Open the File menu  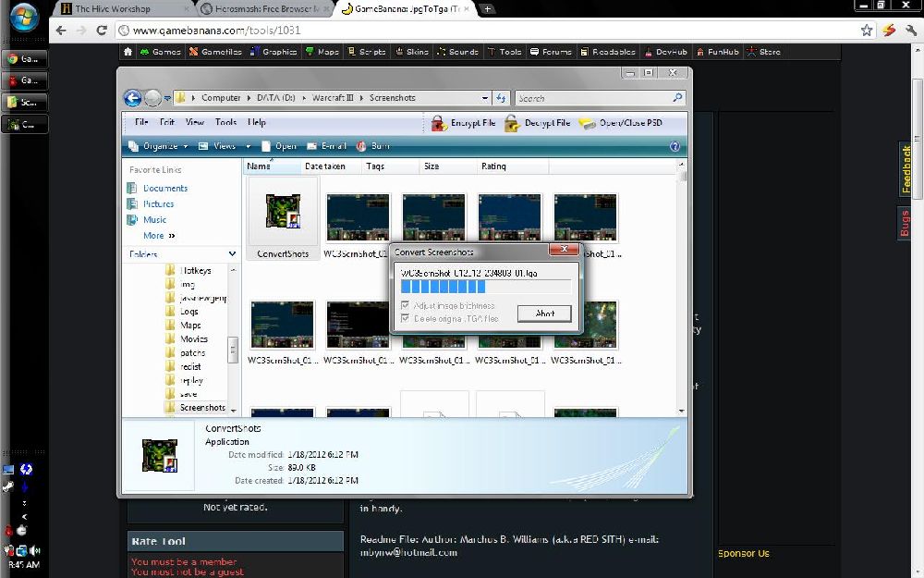click(141, 122)
